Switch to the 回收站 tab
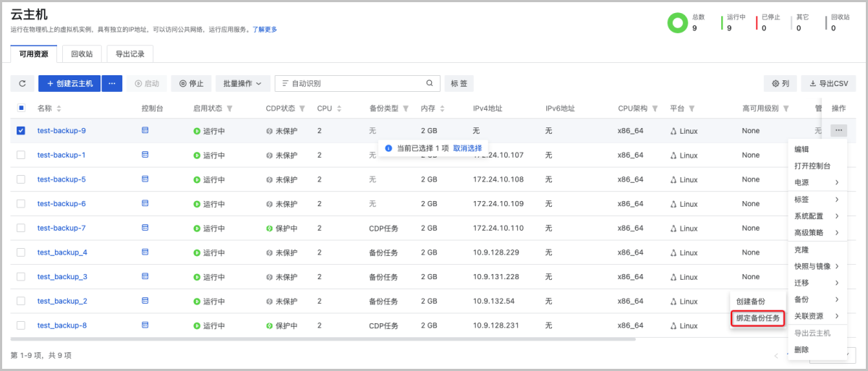Viewport: 868px width, 371px height. tap(81, 54)
